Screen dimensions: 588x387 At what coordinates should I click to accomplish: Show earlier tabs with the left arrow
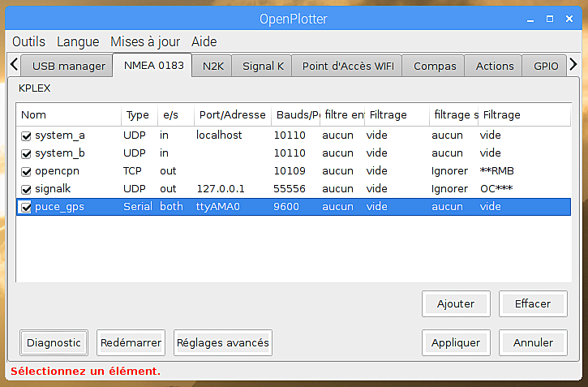point(15,64)
